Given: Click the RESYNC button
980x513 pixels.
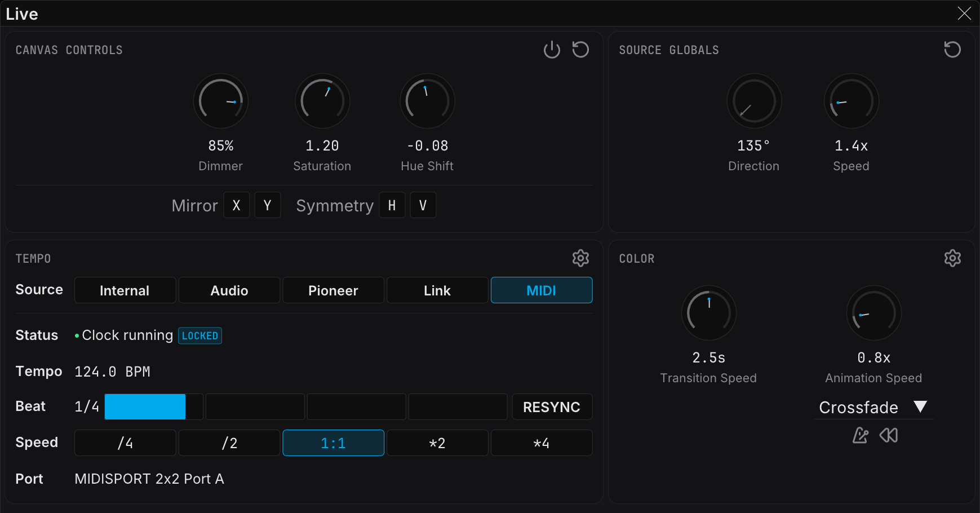Looking at the screenshot, I should 552,407.
